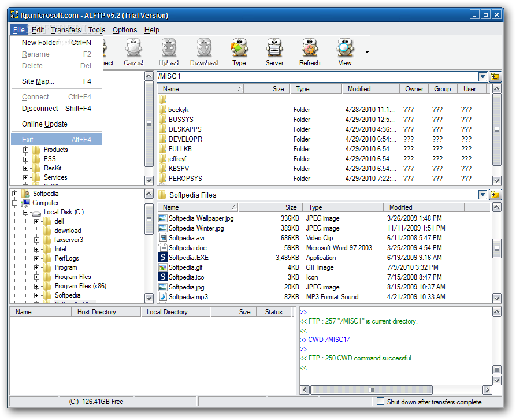Expand the PSS node in remote tree
The image size is (516, 420).
click(x=25, y=159)
